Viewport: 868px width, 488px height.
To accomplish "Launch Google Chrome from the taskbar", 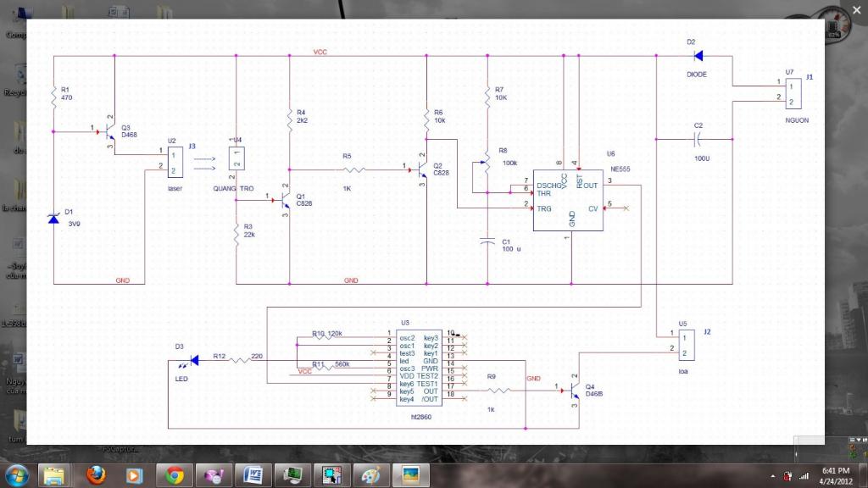I will pyautogui.click(x=175, y=476).
